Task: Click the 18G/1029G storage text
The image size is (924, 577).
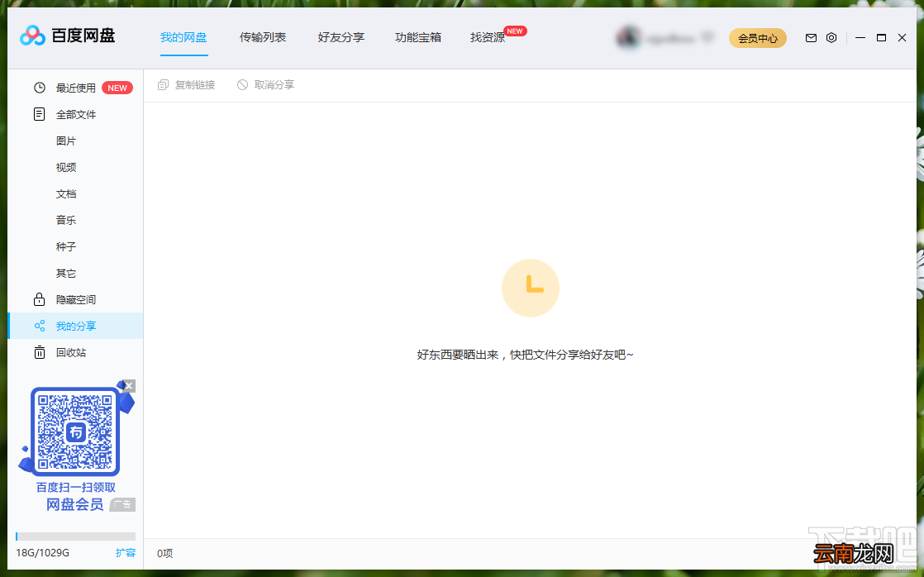Action: tap(42, 553)
